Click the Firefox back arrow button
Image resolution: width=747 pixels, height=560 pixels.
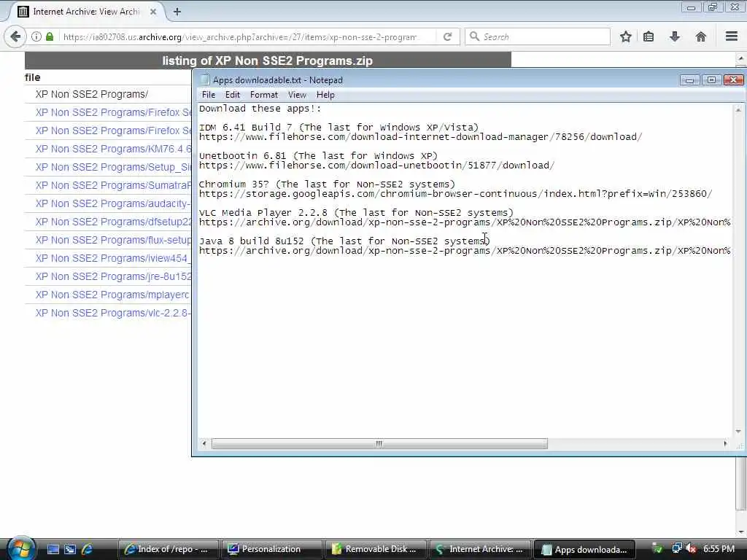coord(15,36)
